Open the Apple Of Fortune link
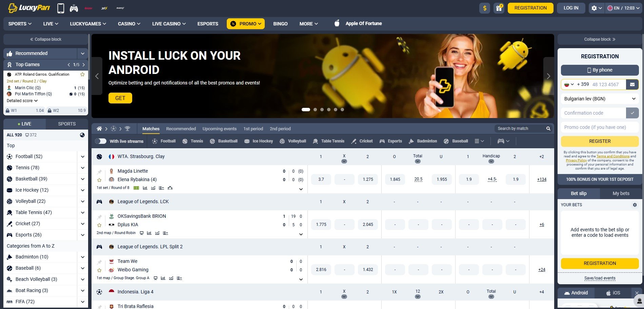This screenshot has width=644, height=309. 358,23
